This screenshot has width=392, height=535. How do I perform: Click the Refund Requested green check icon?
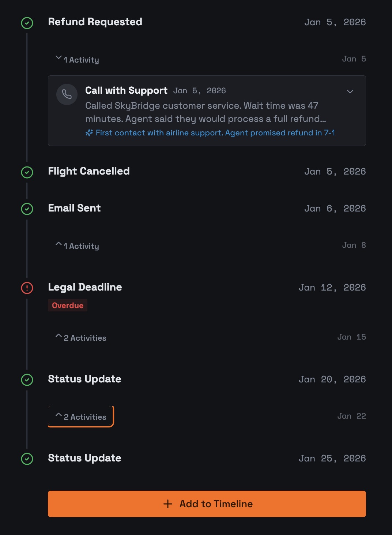coord(27,23)
